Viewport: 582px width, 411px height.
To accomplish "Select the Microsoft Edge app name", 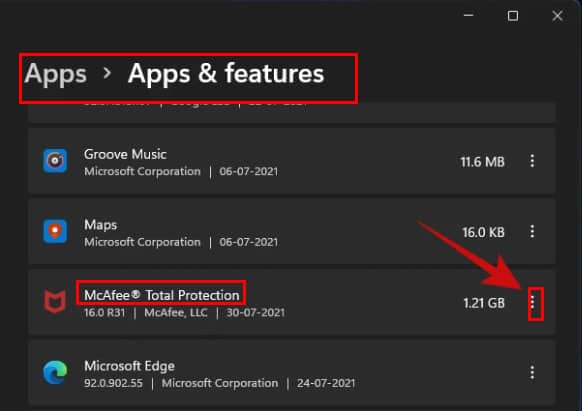I will click(129, 366).
